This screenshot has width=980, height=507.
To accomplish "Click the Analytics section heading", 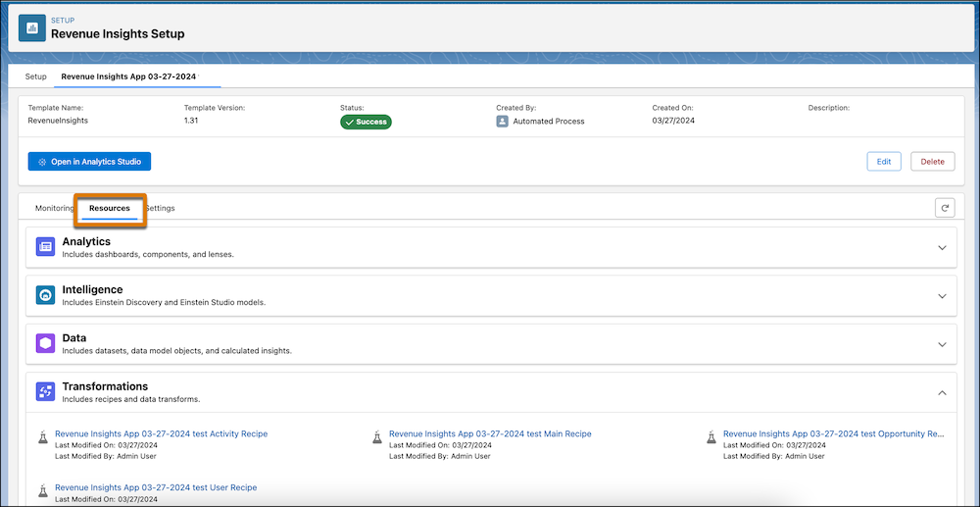I will coord(86,241).
